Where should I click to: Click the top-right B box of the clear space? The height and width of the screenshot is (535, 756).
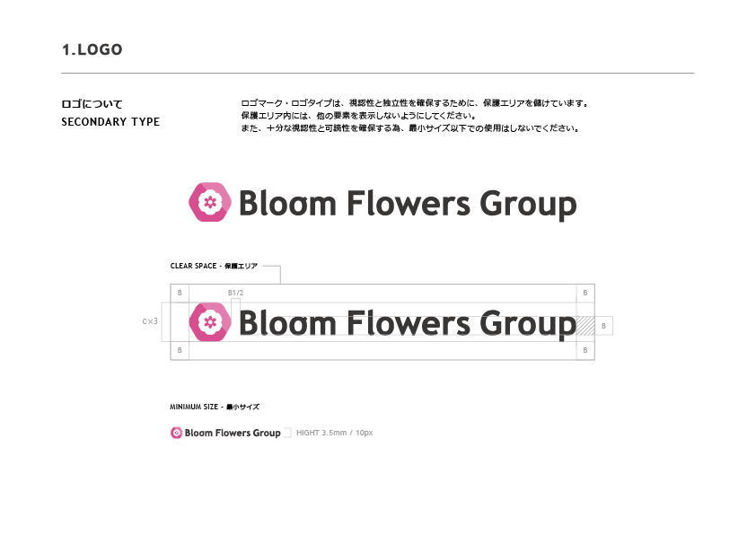(585, 294)
